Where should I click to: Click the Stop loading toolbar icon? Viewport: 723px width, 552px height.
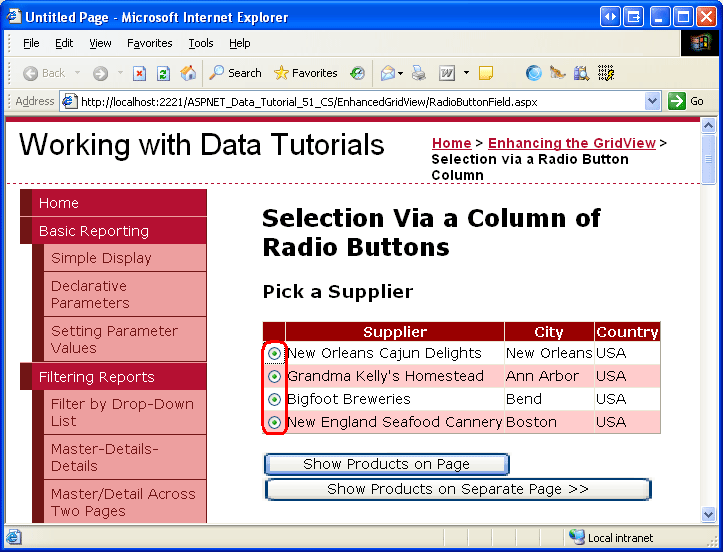[140, 73]
